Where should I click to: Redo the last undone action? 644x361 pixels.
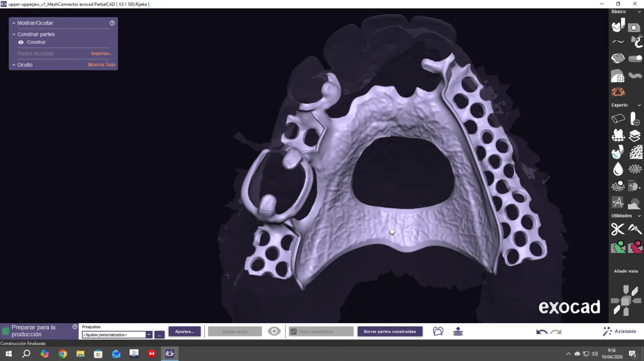tap(556, 332)
